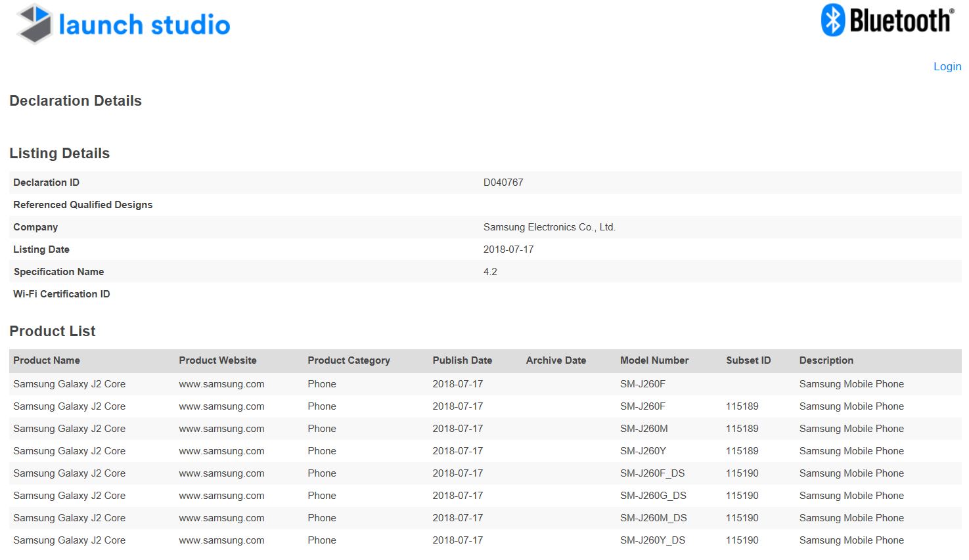Click the Description column header

[x=826, y=360]
